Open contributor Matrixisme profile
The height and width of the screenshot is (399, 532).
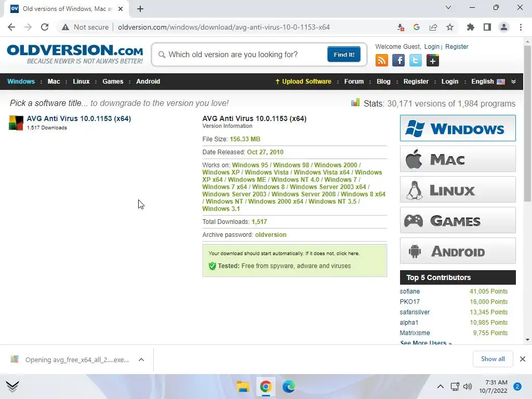(x=415, y=333)
